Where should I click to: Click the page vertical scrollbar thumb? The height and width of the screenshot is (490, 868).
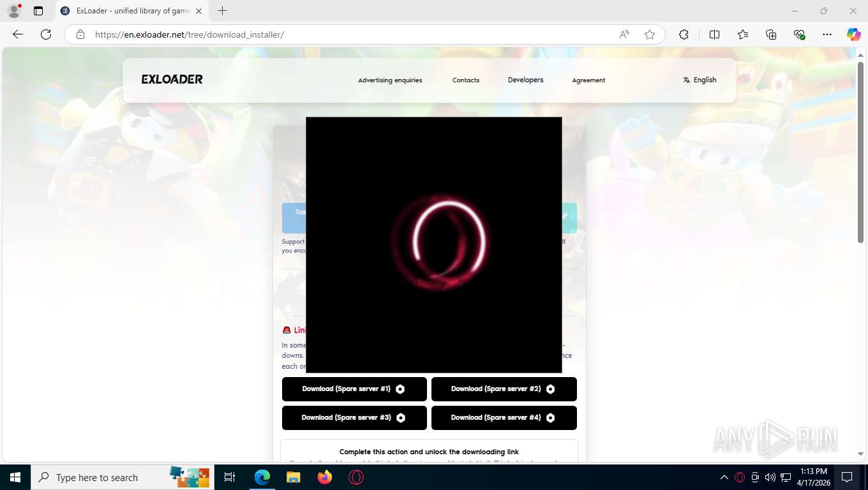(x=860, y=152)
